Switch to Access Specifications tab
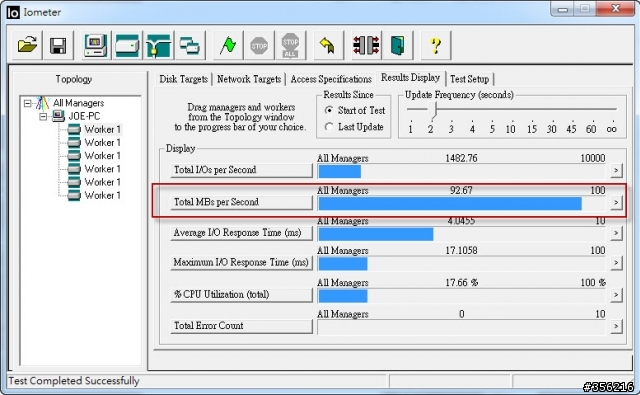 [331, 79]
